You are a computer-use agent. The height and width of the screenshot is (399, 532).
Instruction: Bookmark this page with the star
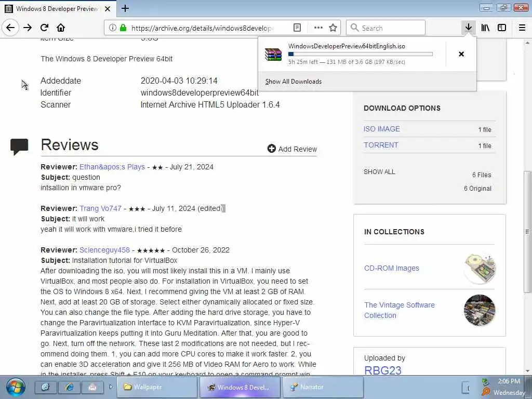(x=333, y=28)
